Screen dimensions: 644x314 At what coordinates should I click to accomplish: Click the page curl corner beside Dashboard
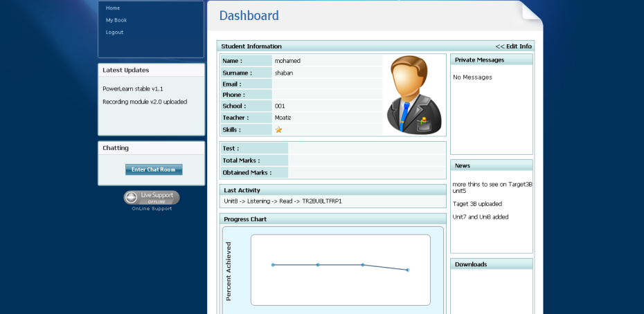click(x=531, y=14)
